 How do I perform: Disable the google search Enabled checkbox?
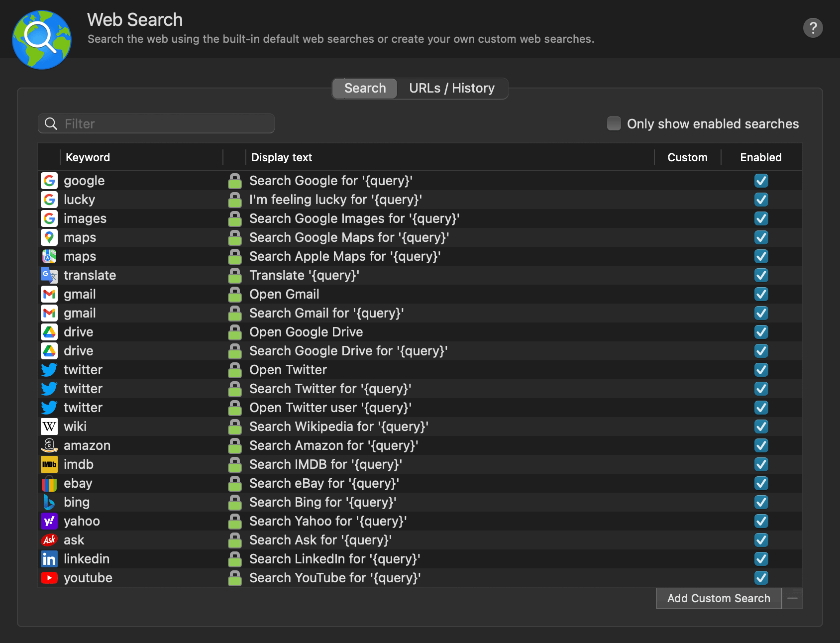(761, 181)
